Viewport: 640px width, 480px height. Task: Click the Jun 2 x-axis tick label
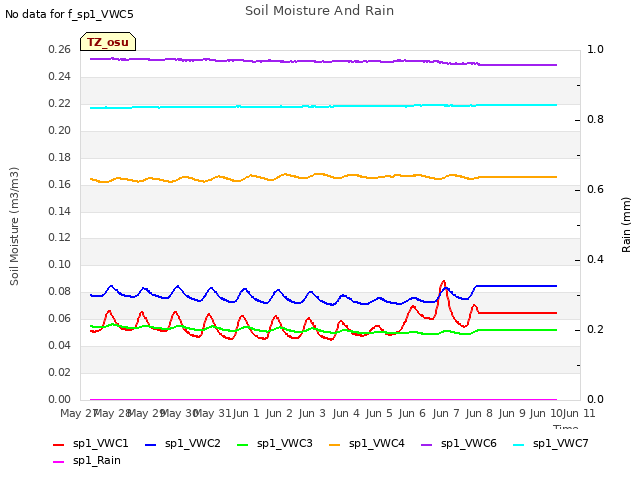tap(279, 413)
